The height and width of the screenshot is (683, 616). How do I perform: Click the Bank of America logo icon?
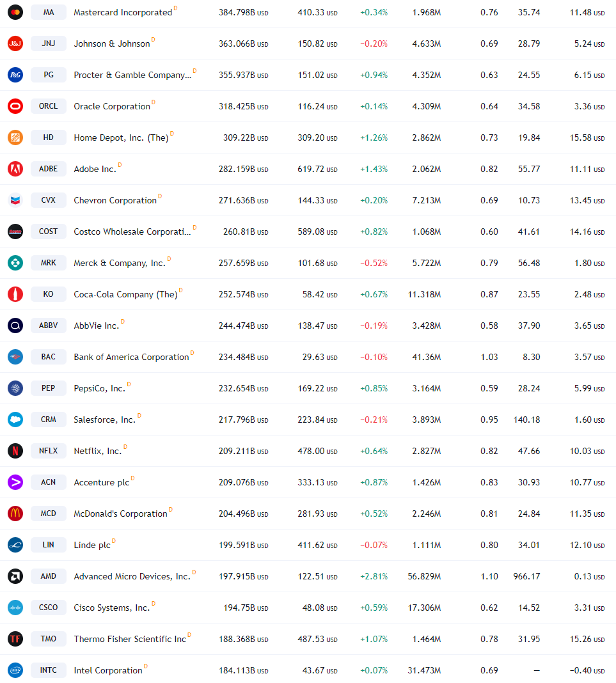(15, 357)
